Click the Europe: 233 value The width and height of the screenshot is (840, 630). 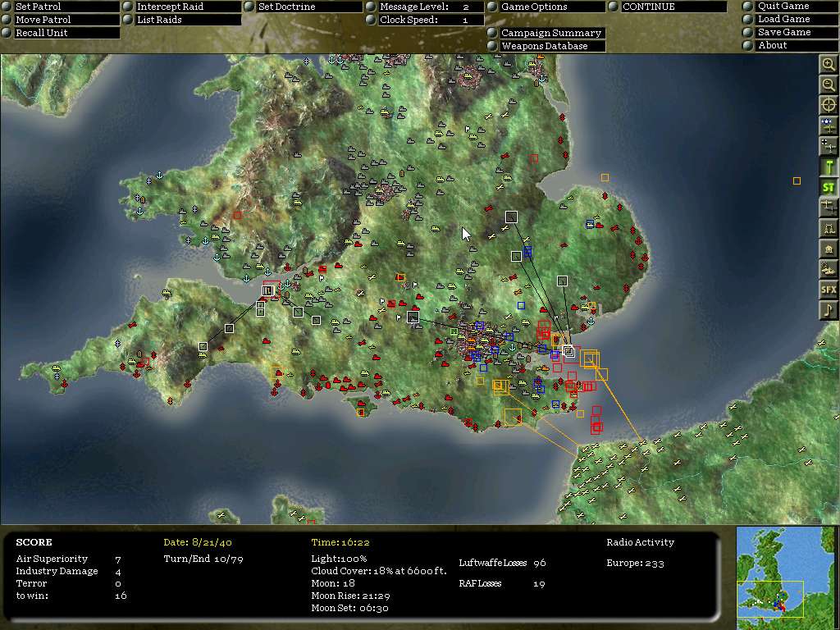tap(636, 563)
